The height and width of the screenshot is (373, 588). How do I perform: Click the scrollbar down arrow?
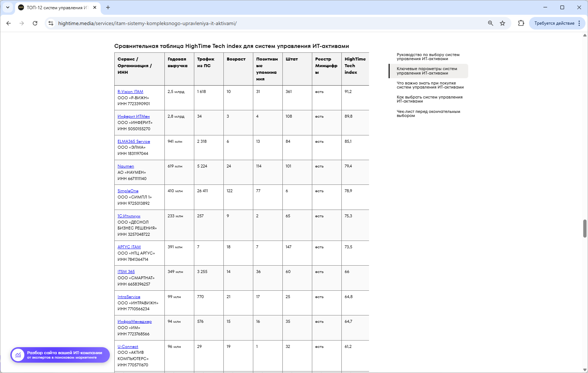tap(585, 370)
